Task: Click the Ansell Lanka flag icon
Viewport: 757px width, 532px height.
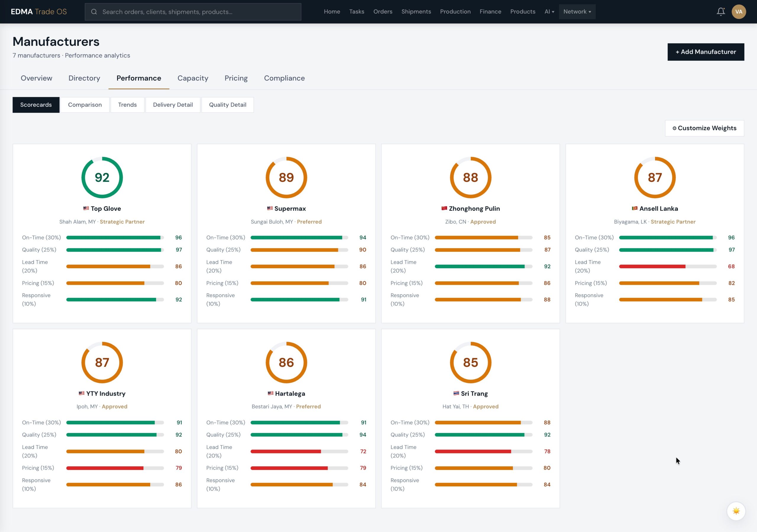Action: click(x=634, y=208)
